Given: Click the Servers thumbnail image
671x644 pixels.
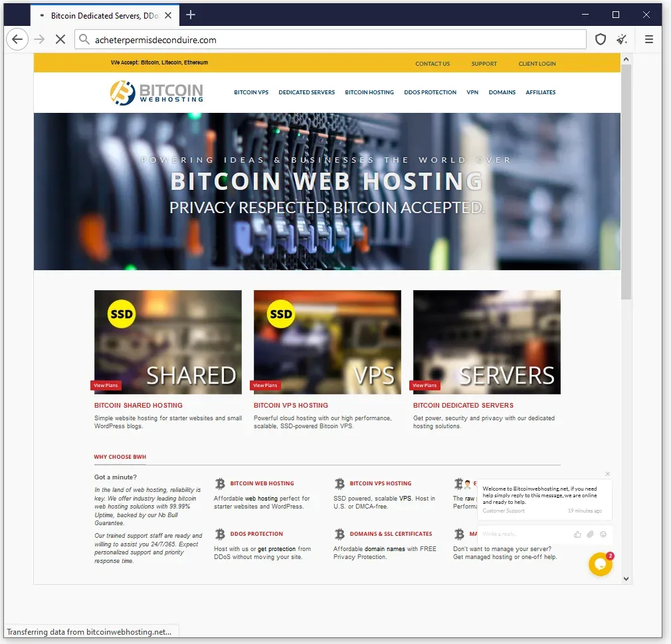Looking at the screenshot, I should 486,342.
